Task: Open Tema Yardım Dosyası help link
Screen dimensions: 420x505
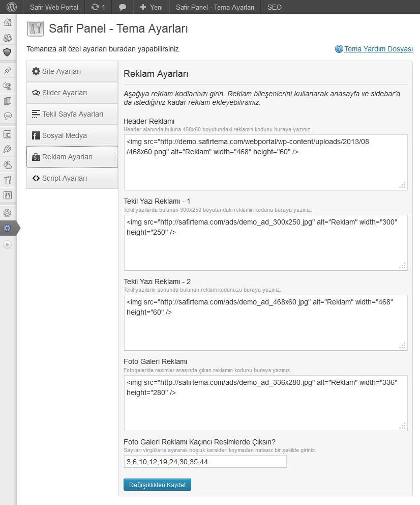Action: pyautogui.click(x=378, y=49)
